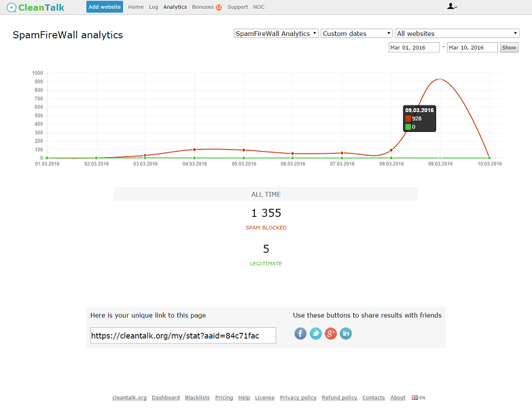This screenshot has width=532, height=408.
Task: Click the 10.03.2016 axis label
Action: [x=490, y=164]
